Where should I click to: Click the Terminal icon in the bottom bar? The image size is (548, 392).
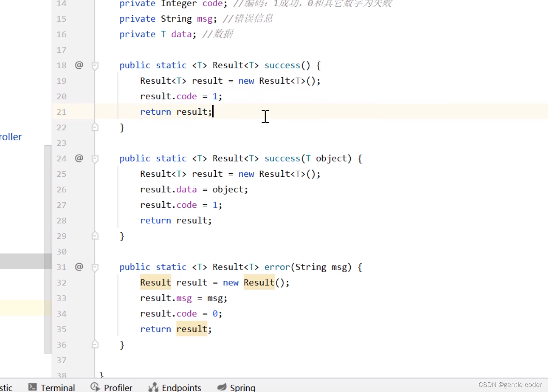pyautogui.click(x=33, y=387)
